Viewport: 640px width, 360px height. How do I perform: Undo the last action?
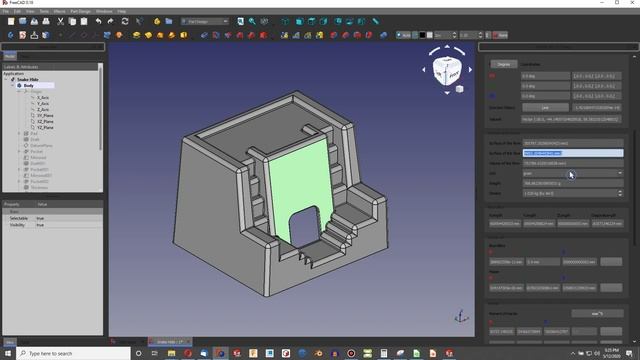(x=98, y=21)
